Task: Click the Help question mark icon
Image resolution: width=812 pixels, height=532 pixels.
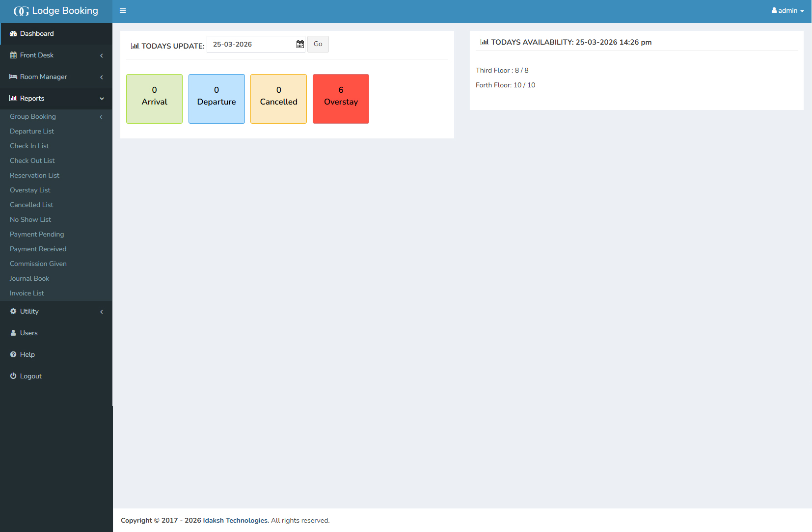Action: [12, 354]
